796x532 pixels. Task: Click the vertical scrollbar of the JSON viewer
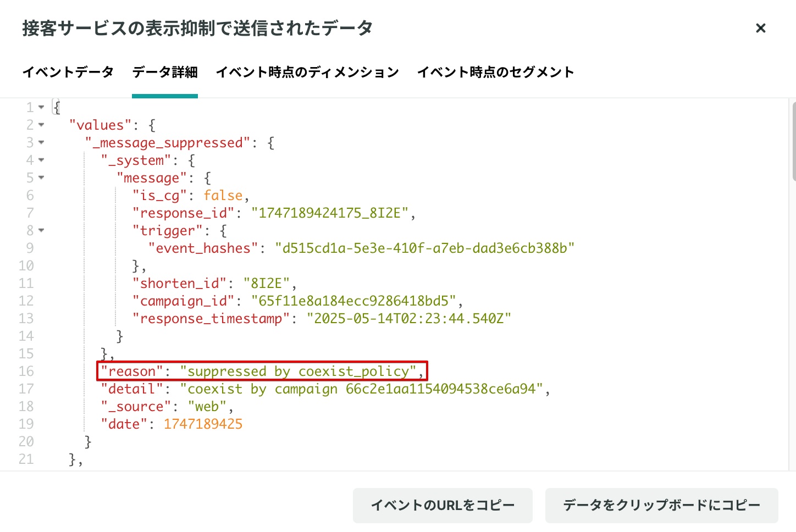click(x=793, y=141)
